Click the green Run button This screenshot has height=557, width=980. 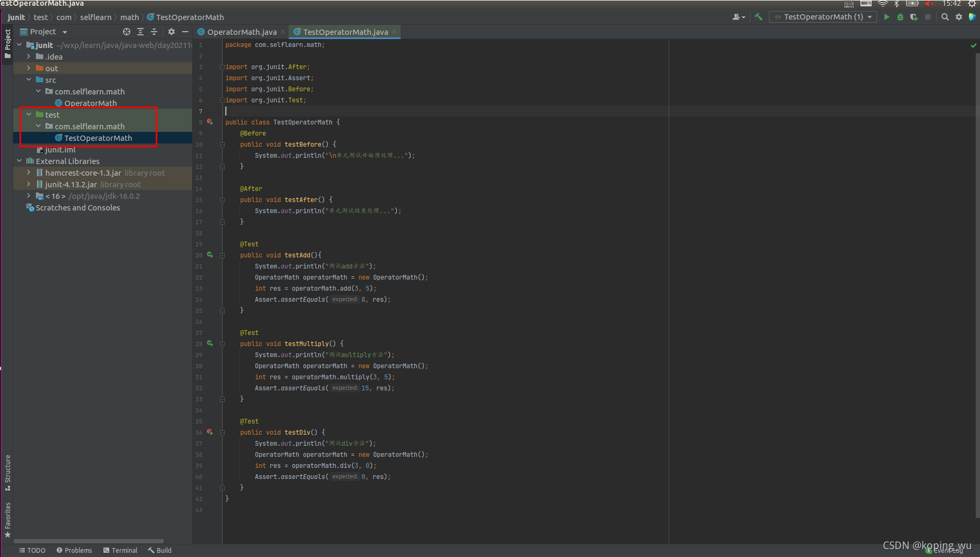pyautogui.click(x=887, y=17)
